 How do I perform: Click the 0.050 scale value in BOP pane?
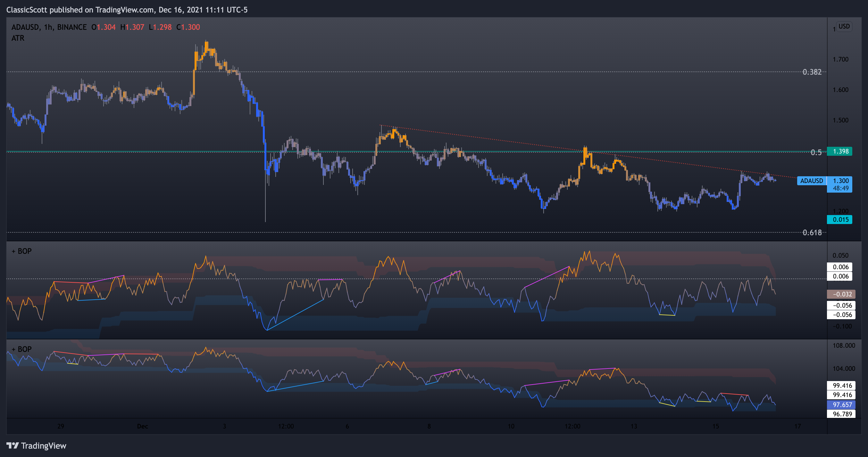tap(840, 255)
